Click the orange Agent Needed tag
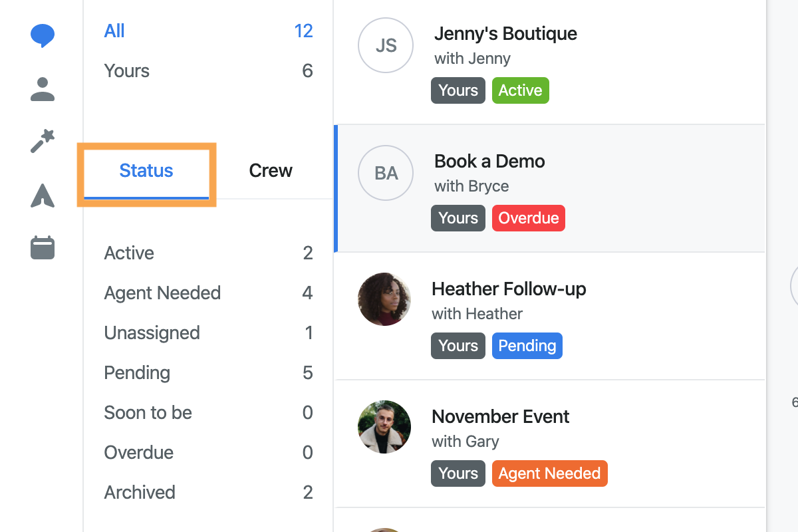The width and height of the screenshot is (798, 532). click(549, 473)
